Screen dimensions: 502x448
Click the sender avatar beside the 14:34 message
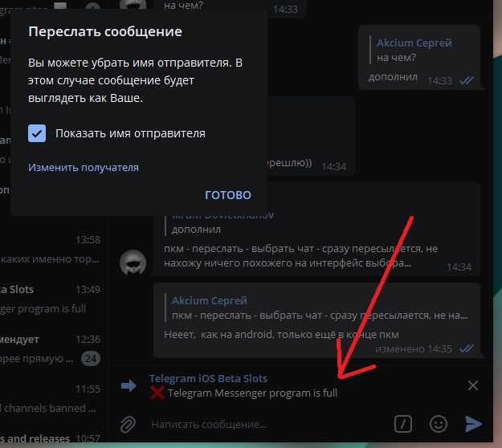[133, 262]
